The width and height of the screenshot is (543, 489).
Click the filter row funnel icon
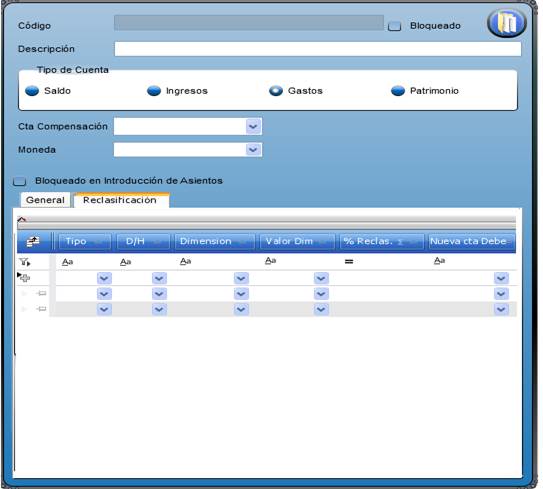pos(25,262)
